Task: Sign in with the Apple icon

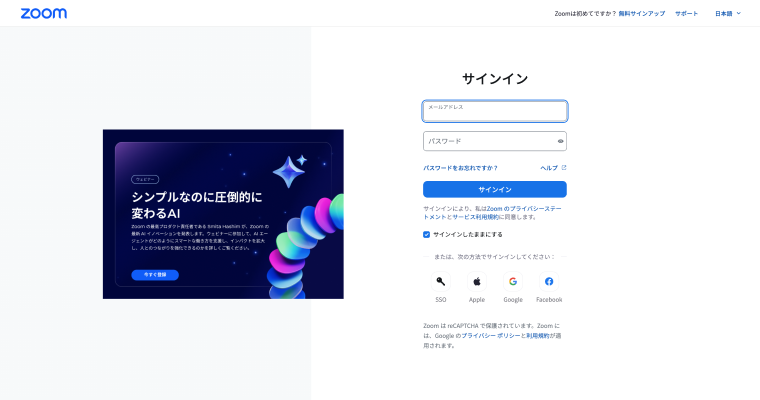Action: (477, 282)
